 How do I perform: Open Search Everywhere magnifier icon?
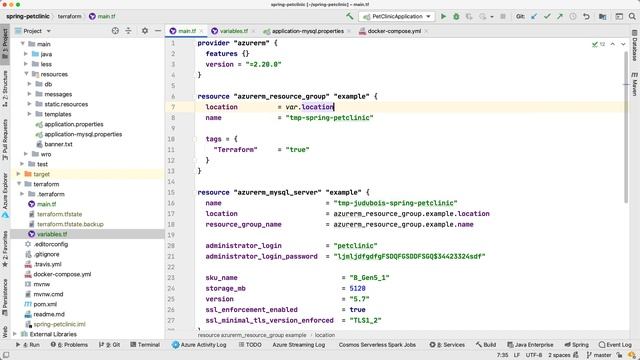point(632,16)
